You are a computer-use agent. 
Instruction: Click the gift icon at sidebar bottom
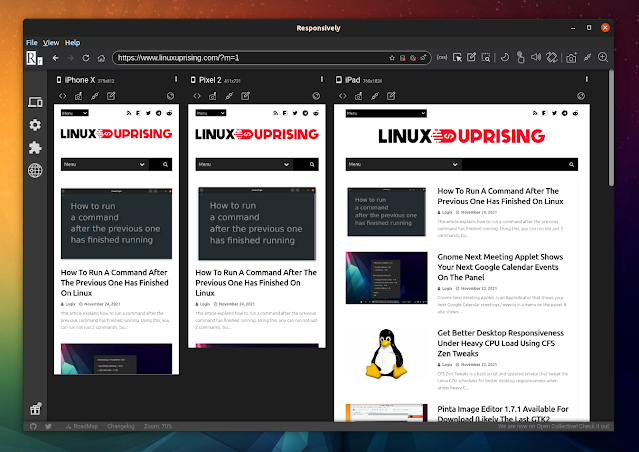[35, 409]
